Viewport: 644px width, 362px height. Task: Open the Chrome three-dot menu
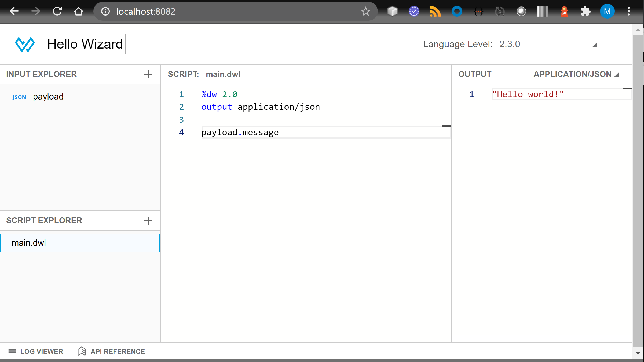pos(629,11)
